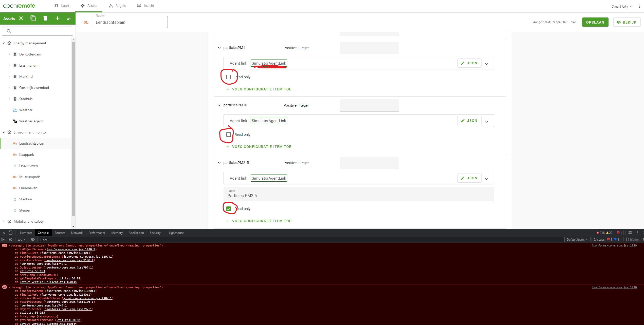This screenshot has width=644, height=325.
Task: Uncheck Read only for particlesPM2_5
Action: (229, 209)
